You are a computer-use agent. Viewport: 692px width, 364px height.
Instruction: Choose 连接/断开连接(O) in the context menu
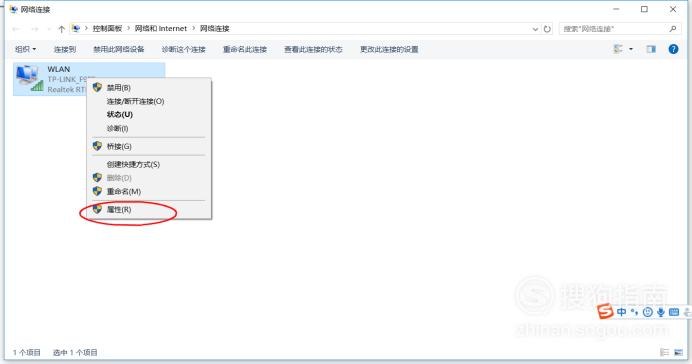click(149, 101)
